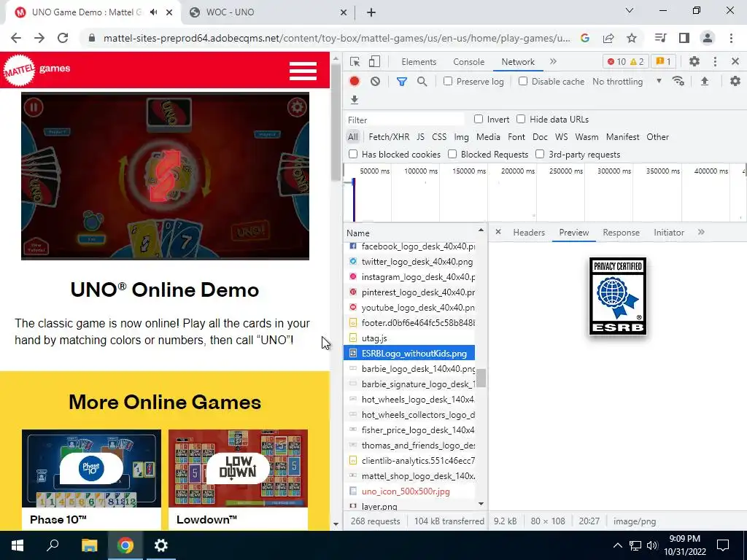747x560 pixels.
Task: Check Hide data URLs checkbox
Action: pyautogui.click(x=521, y=119)
